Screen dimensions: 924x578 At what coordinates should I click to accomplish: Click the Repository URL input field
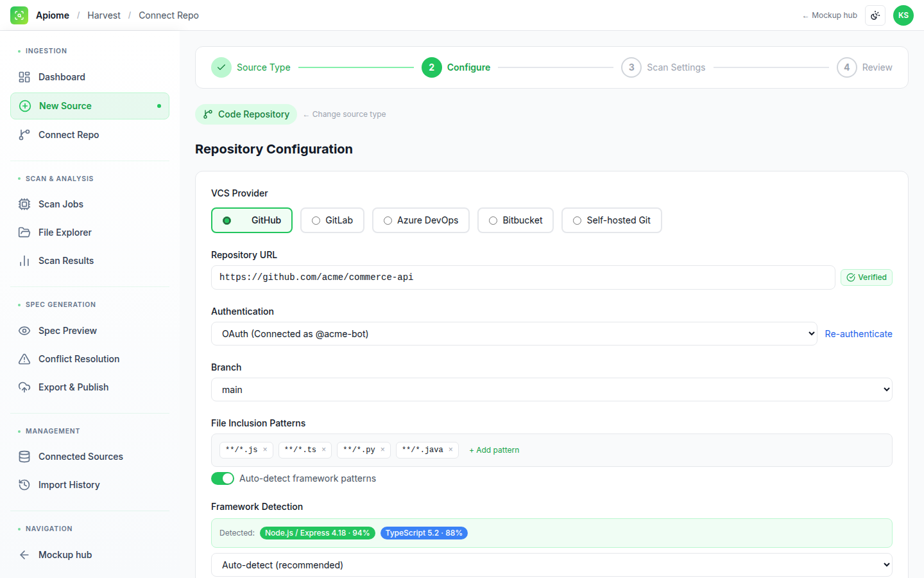click(523, 277)
